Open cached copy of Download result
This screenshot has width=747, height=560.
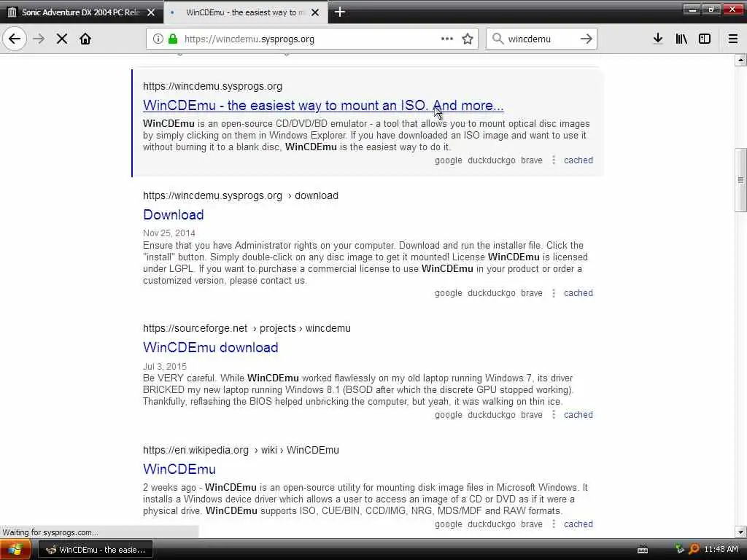pos(578,293)
